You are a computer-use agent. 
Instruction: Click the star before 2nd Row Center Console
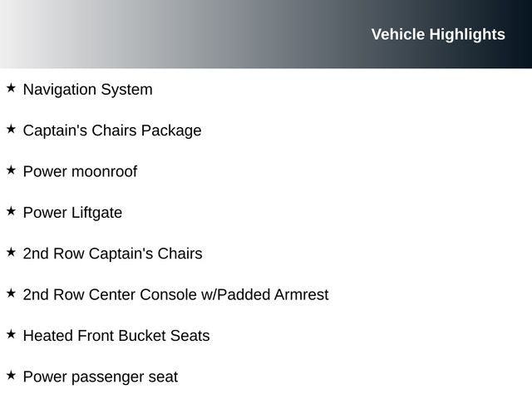(x=11, y=293)
